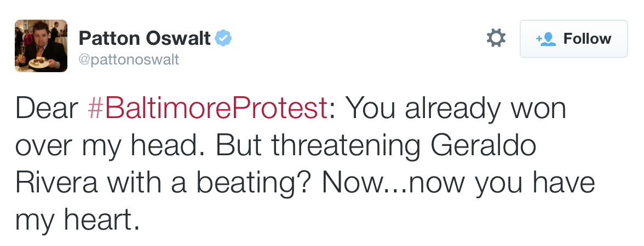Click the word "Follow" label
The image size is (644, 246).
(x=587, y=39)
